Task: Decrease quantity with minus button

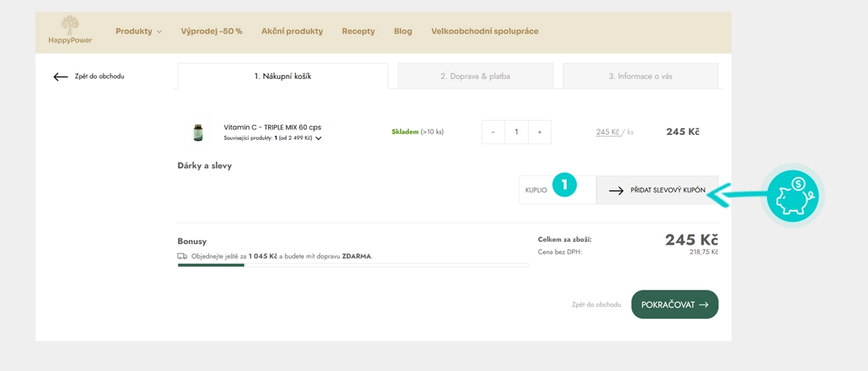Action: [493, 133]
